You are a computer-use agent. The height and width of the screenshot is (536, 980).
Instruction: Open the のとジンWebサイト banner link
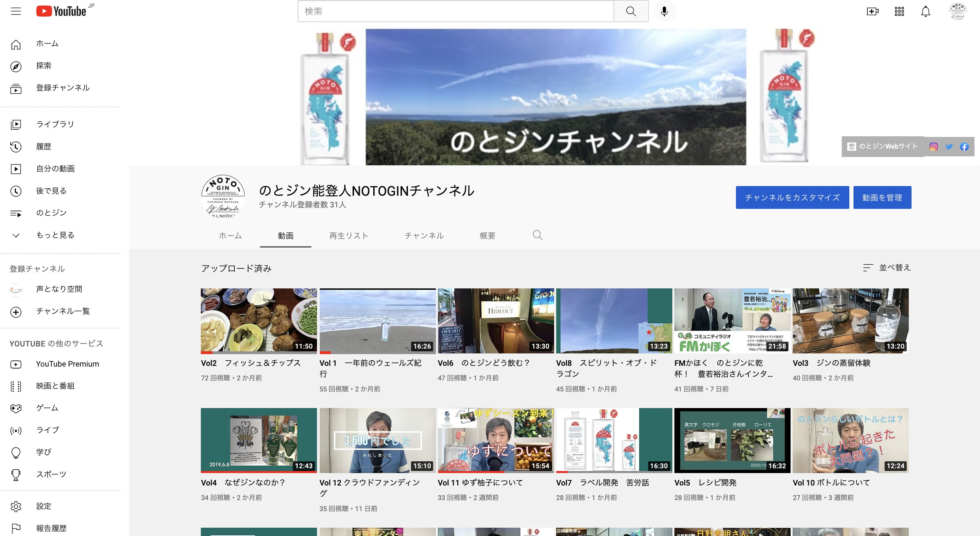[883, 147]
